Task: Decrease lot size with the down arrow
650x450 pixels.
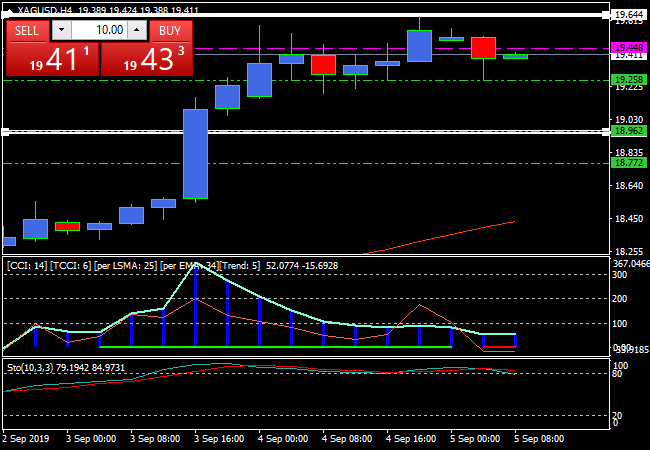Action: [x=59, y=31]
